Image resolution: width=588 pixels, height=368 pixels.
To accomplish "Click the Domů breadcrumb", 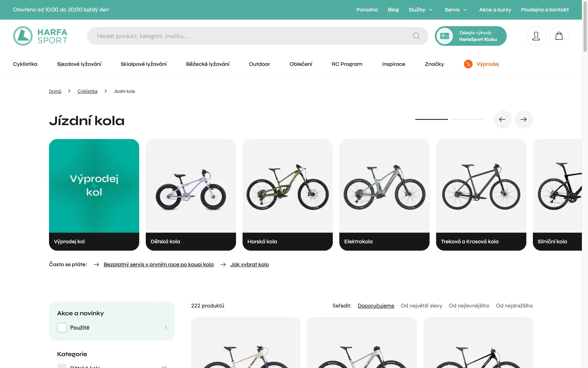I will 55,91.
